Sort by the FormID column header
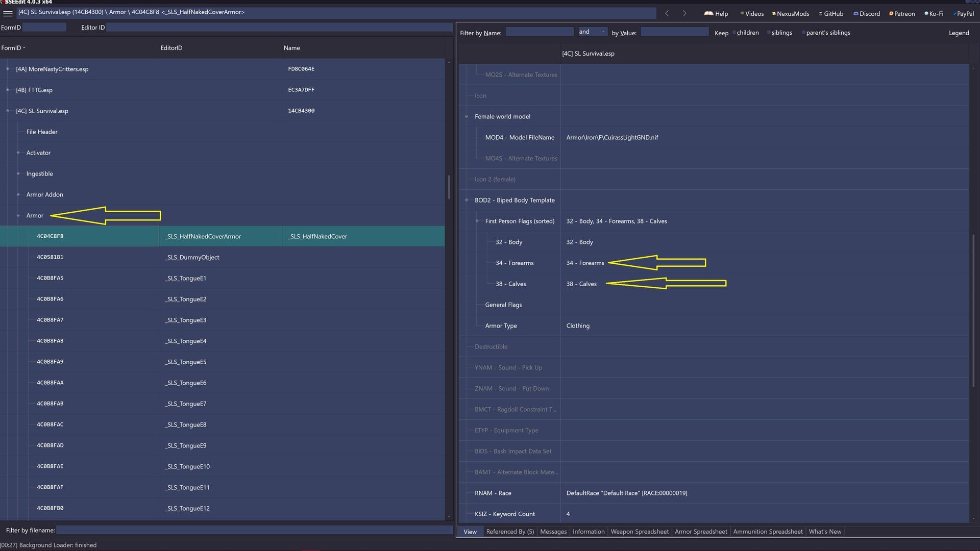The height and width of the screenshot is (551, 980). tap(79, 48)
